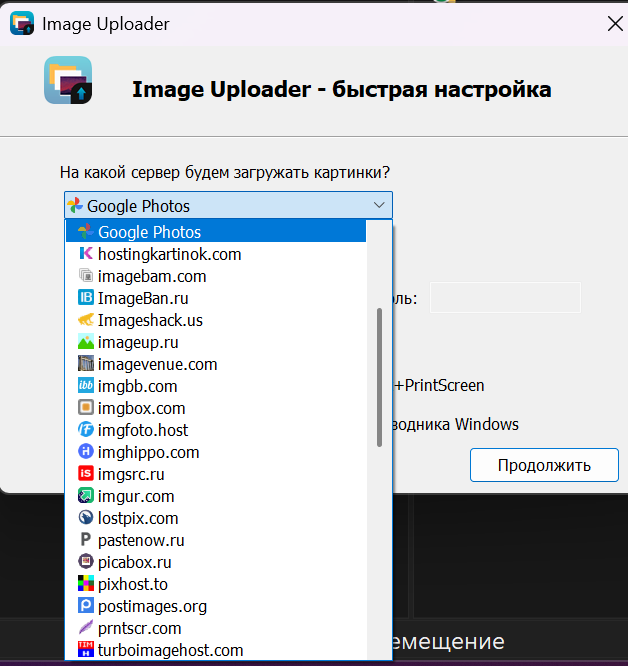The image size is (628, 666).
Task: Click the imageup.ru green mountain icon
Action: tap(85, 342)
